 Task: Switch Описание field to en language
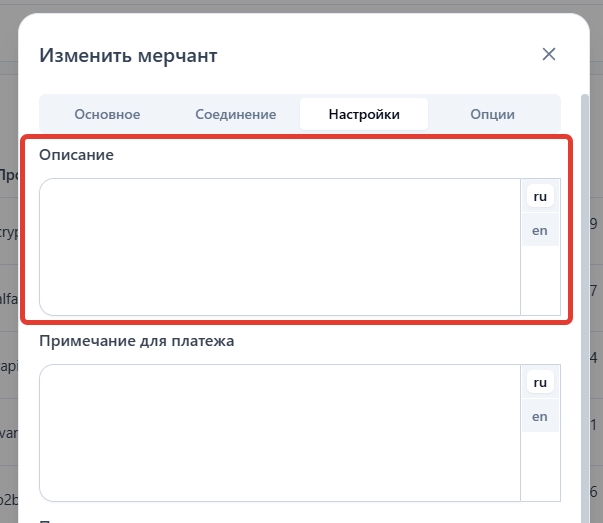540,230
